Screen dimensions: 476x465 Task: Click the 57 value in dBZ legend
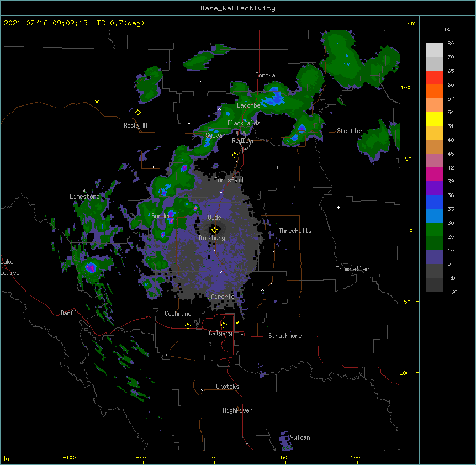pos(451,99)
